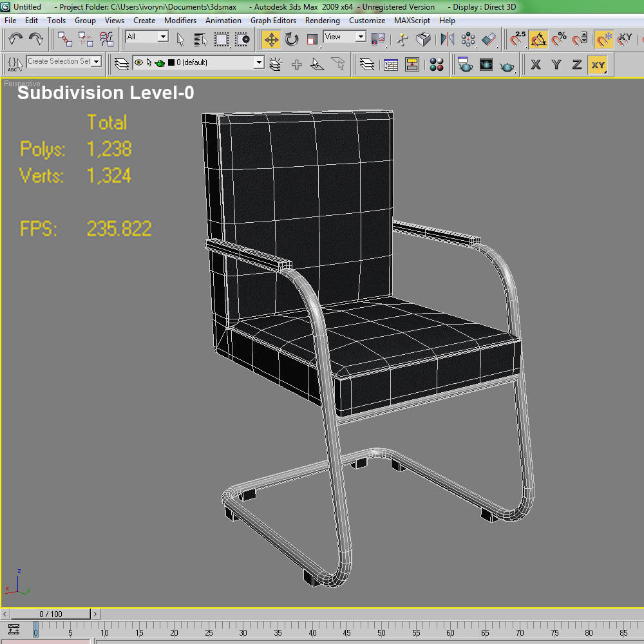This screenshot has height=644, width=644.
Task: Restrict to Z axis constraint
Action: coord(577,64)
